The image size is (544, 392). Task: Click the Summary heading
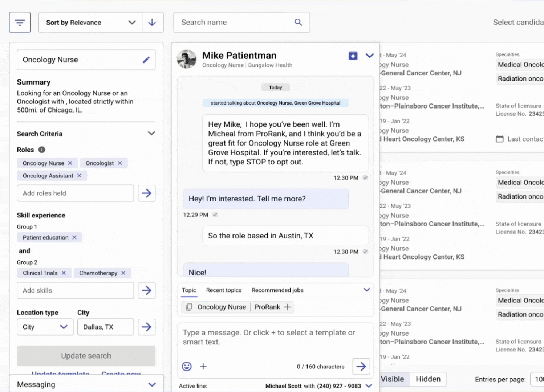point(34,82)
